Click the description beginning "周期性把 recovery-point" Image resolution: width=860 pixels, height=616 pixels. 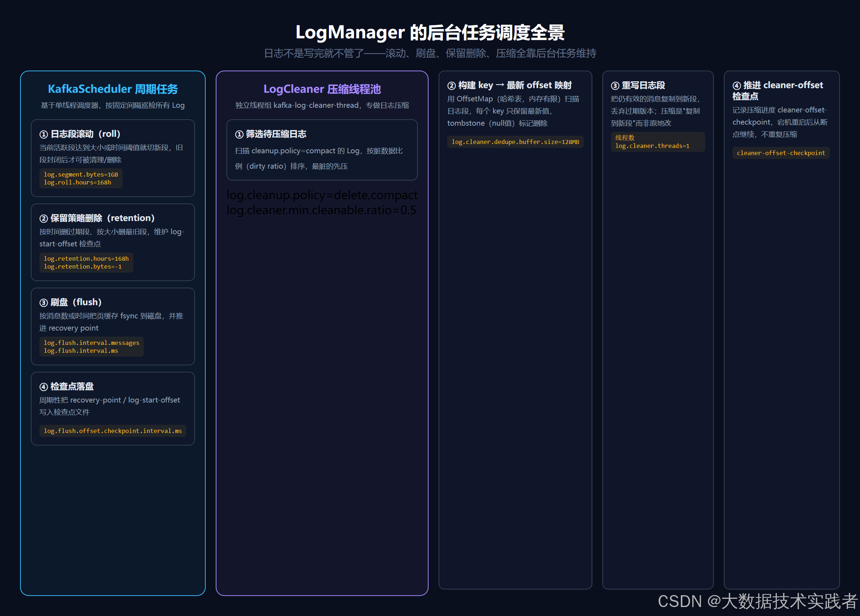pos(110,406)
